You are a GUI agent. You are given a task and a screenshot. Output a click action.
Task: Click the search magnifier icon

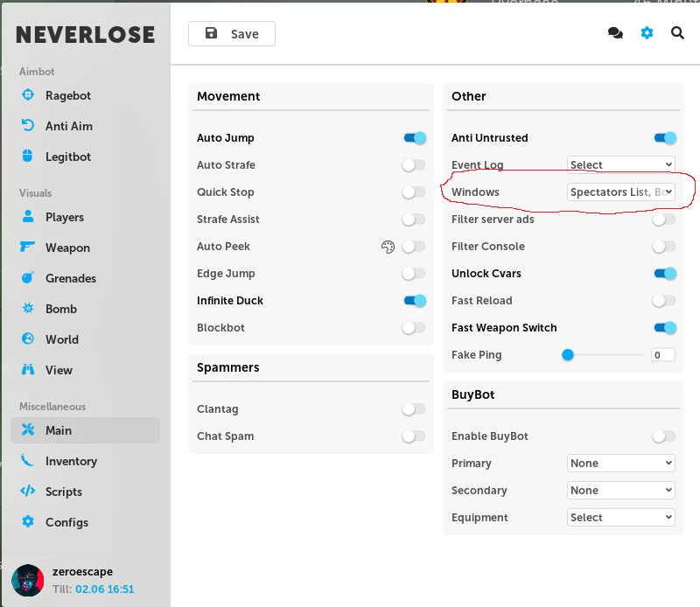pos(677,33)
